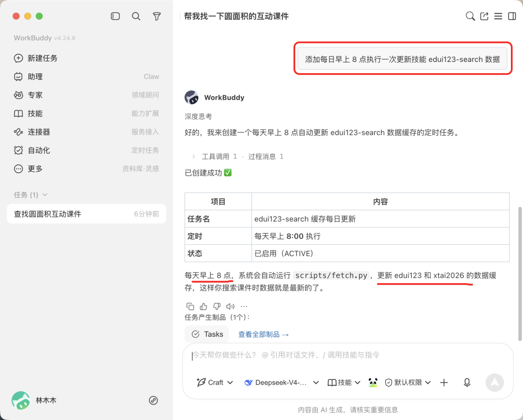Viewport: 523px width, 420px height.
Task: Open 助理 Claw assistant entry
Action: pyautogui.click(x=86, y=76)
